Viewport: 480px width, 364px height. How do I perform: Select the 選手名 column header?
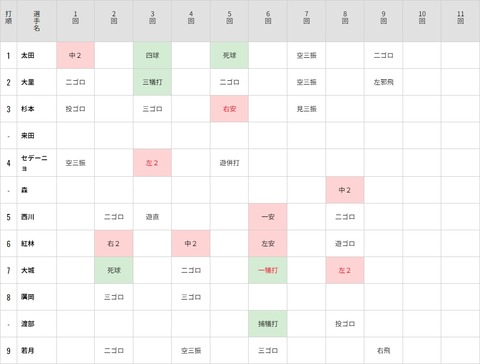pyautogui.click(x=37, y=21)
